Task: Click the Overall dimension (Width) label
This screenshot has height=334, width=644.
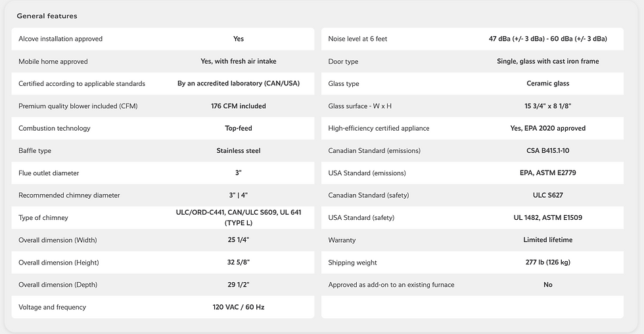Action: click(x=57, y=240)
